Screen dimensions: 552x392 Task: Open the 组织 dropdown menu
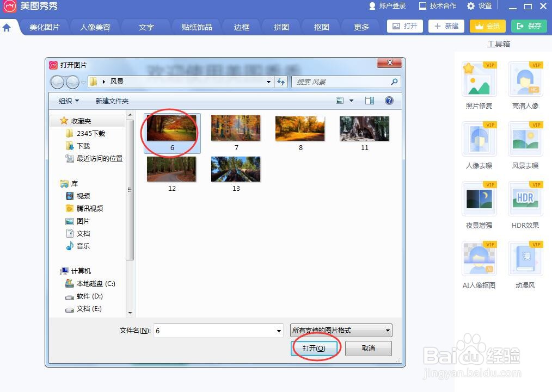coord(68,101)
